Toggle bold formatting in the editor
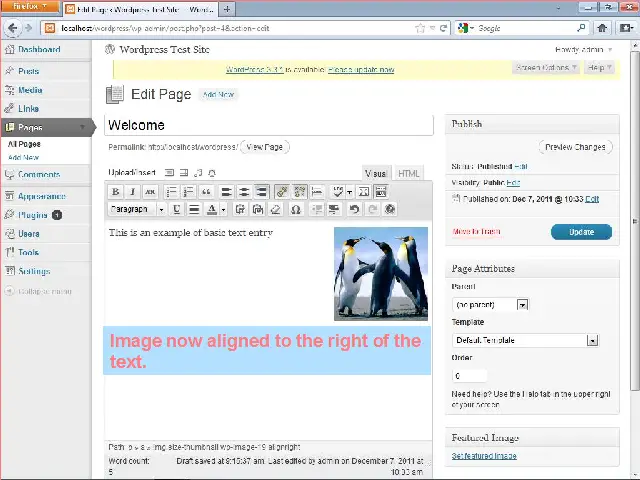The height and width of the screenshot is (480, 640). pos(116,191)
